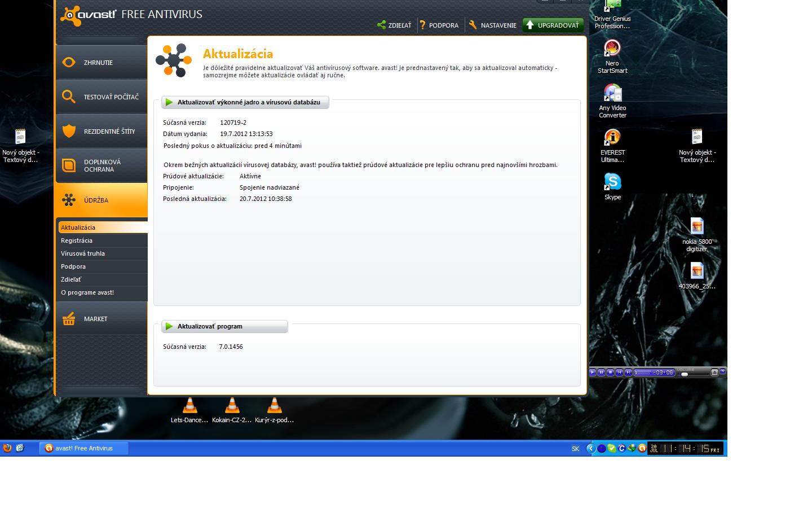Click the Aktívne streaming updates status
The image size is (812, 508).
click(x=250, y=176)
